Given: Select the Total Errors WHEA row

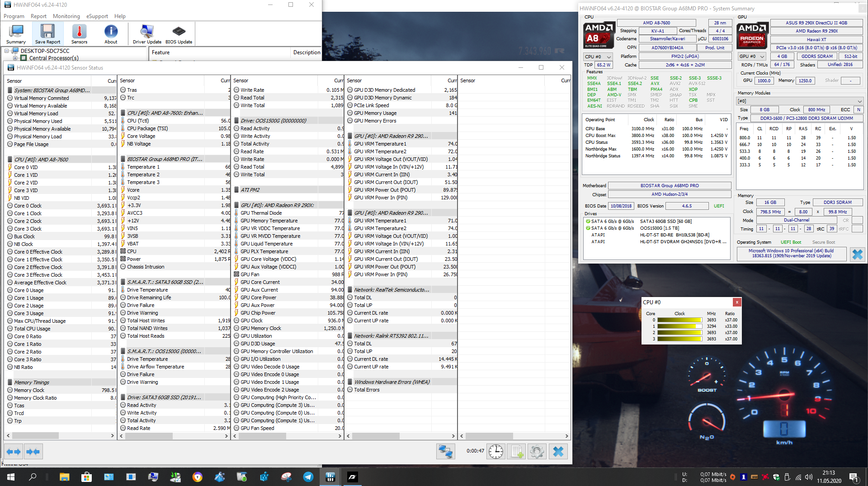Looking at the screenshot, I should pos(402,390).
